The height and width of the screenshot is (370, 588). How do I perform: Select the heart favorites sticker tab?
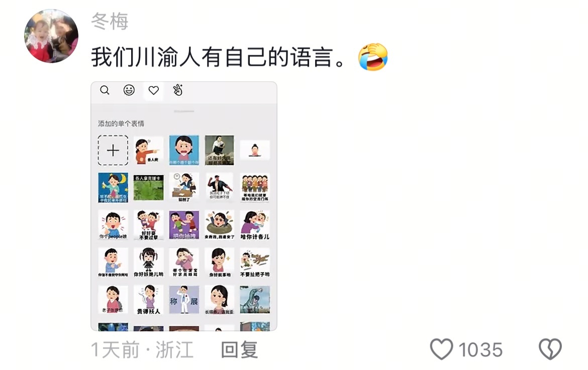[x=154, y=90]
